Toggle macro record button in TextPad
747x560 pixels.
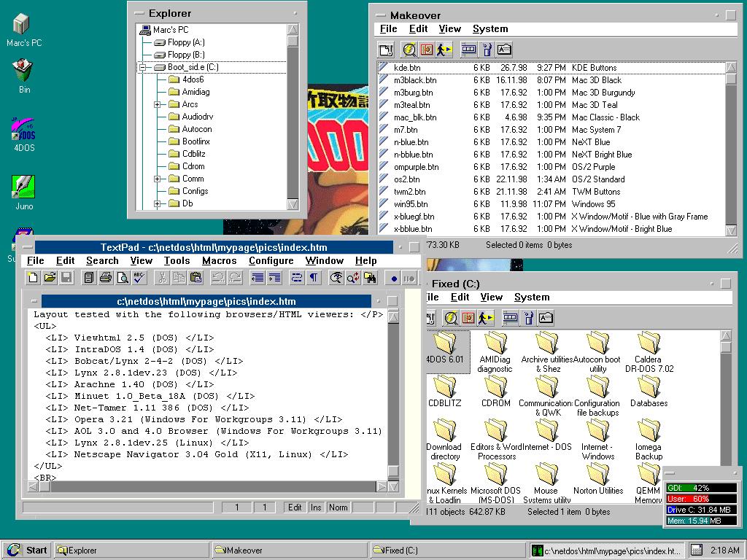[394, 278]
